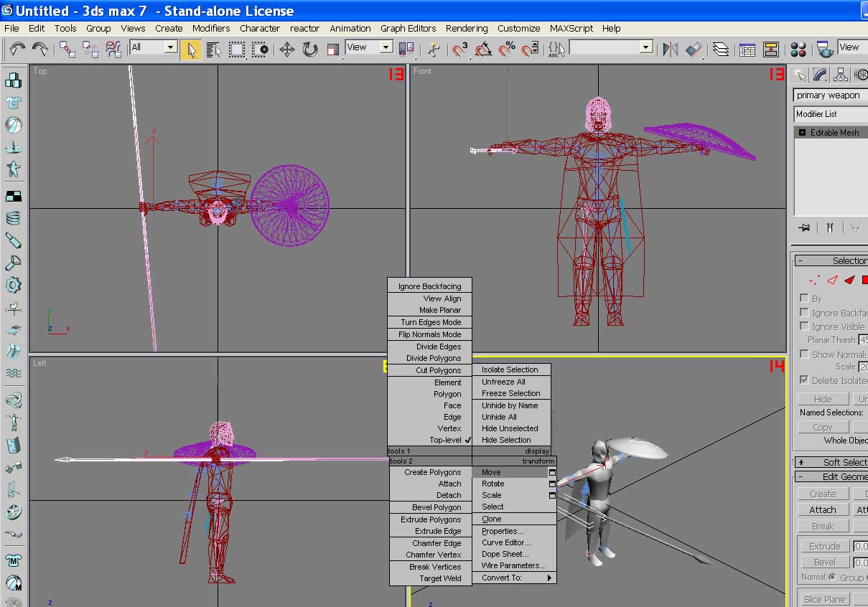The image size is (868, 607).
Task: Click the Attach button in Edit Geometry
Action: [x=823, y=509]
